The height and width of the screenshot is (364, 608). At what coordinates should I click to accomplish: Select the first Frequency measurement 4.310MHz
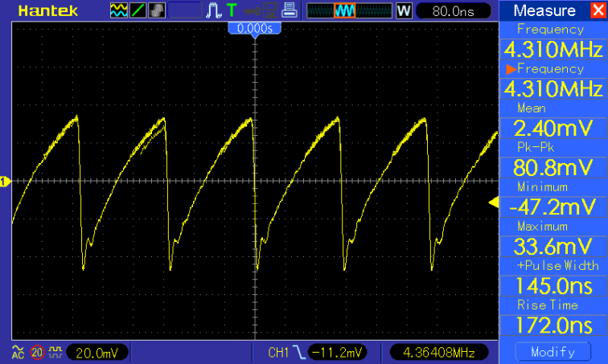[x=552, y=49]
